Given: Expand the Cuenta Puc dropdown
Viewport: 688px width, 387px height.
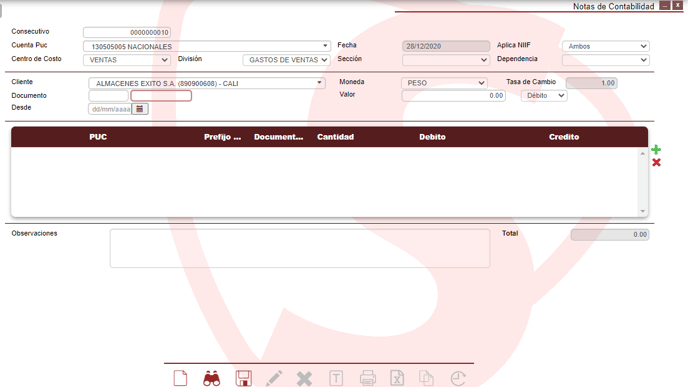Looking at the screenshot, I should [325, 46].
